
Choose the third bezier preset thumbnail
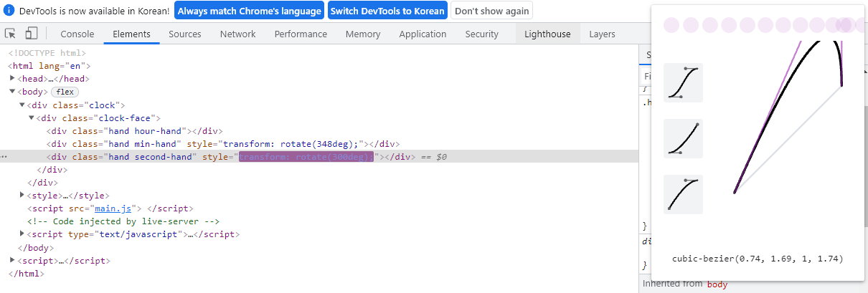click(x=683, y=194)
